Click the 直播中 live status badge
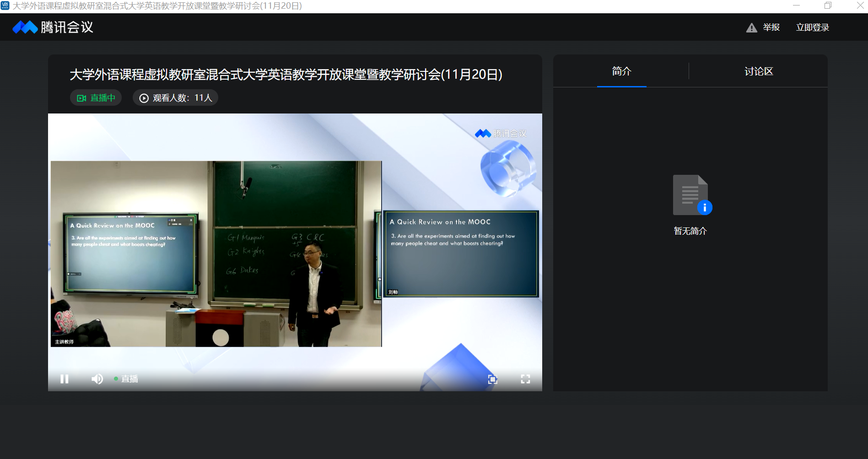This screenshot has width=868, height=459. 96,98
